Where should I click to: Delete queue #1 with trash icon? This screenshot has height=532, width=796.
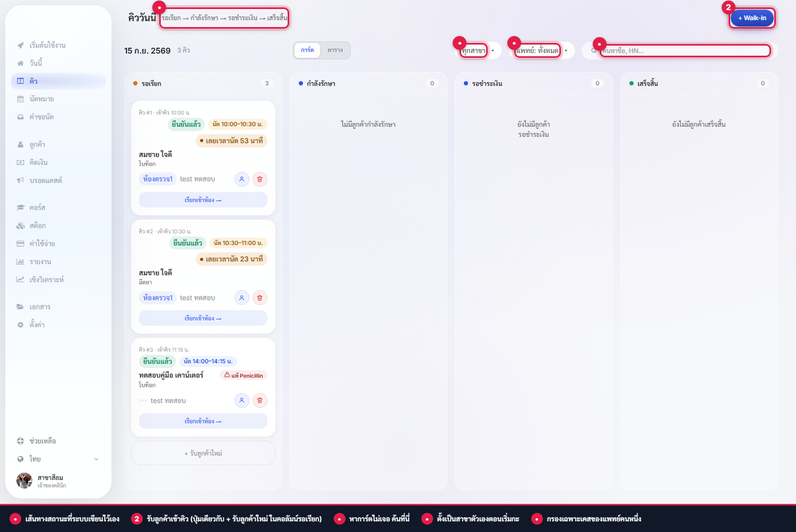tap(260, 179)
